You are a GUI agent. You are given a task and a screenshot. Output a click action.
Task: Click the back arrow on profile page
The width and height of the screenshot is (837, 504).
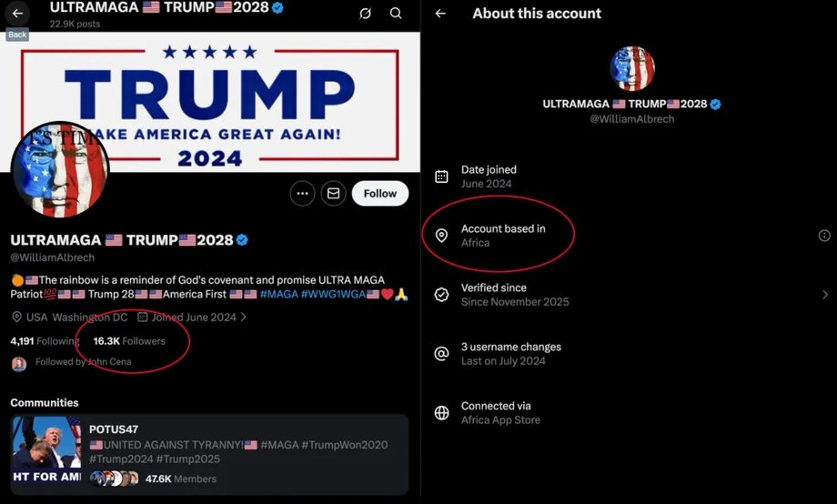point(17,14)
